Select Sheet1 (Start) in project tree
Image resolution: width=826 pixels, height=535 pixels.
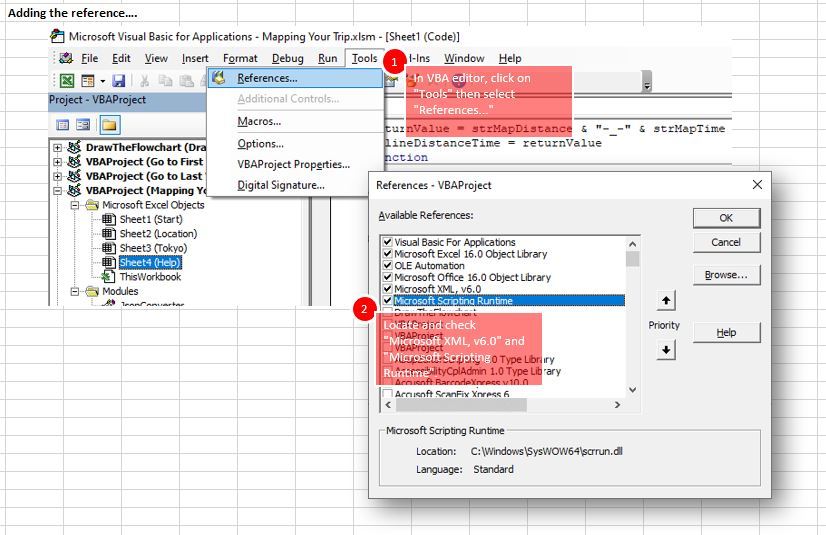pyautogui.click(x=151, y=219)
